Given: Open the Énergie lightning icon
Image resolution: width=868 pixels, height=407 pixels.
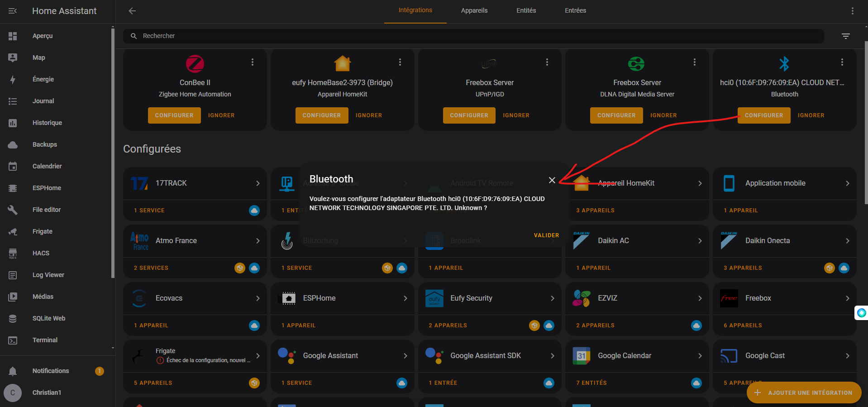Looking at the screenshot, I should (13, 79).
